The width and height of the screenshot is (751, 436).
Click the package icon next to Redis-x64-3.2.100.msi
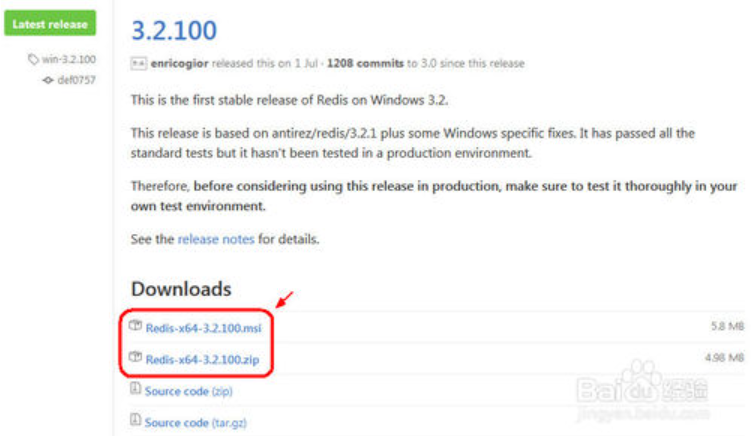137,326
